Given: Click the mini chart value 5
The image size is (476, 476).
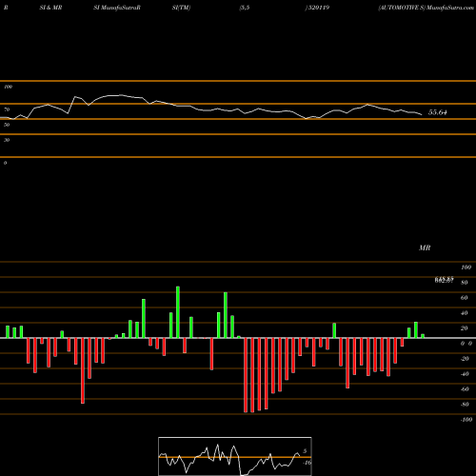Looking at the screenshot, I should point(305,451).
